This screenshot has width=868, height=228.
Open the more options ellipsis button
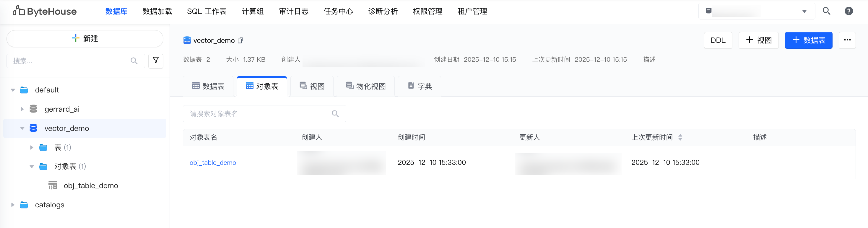coord(847,40)
